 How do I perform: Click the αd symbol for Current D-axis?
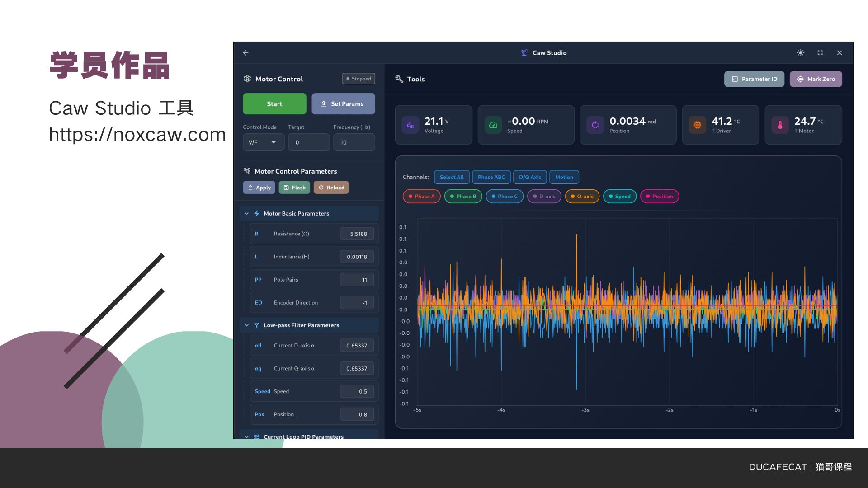coord(258,346)
